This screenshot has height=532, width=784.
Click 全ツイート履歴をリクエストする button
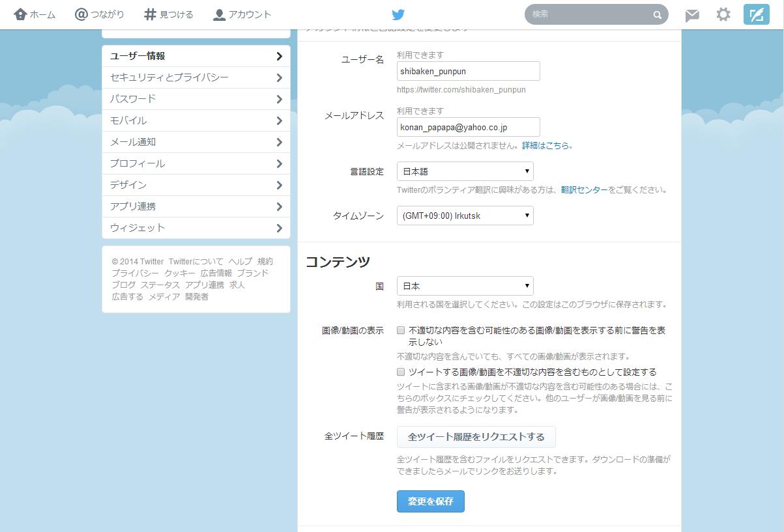click(x=476, y=436)
